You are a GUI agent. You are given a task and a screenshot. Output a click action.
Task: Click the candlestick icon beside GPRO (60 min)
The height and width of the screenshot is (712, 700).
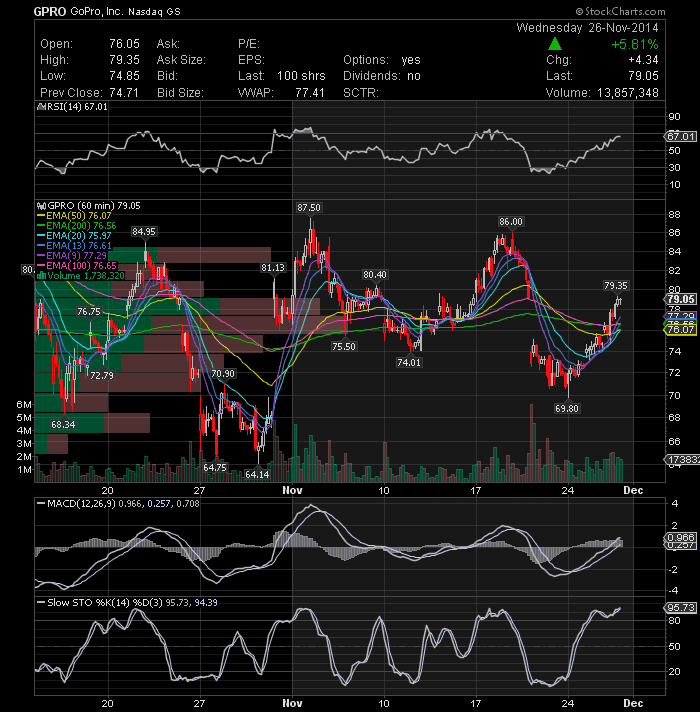(x=41, y=206)
